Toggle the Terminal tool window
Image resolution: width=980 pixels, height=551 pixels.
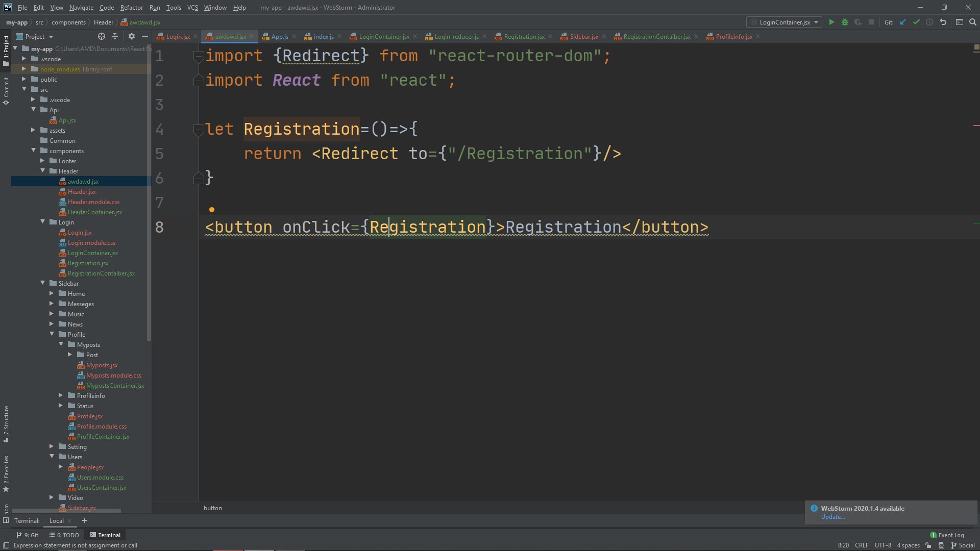coord(105,535)
